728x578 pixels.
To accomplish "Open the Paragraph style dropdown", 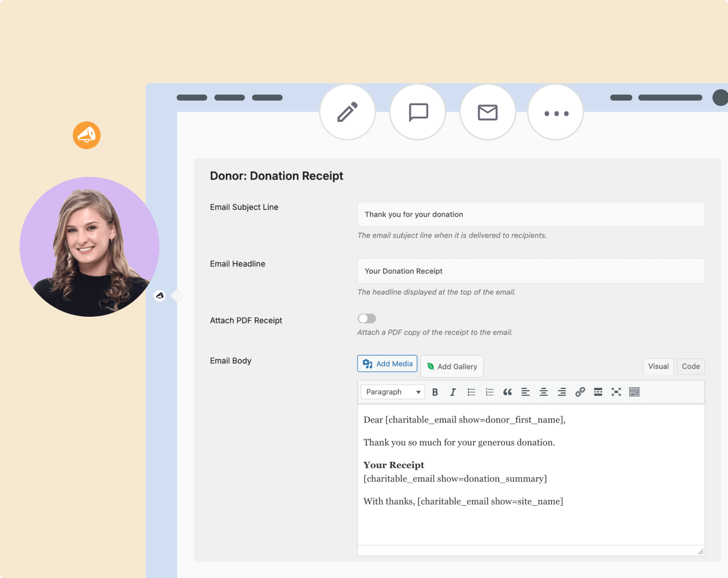I will (392, 391).
